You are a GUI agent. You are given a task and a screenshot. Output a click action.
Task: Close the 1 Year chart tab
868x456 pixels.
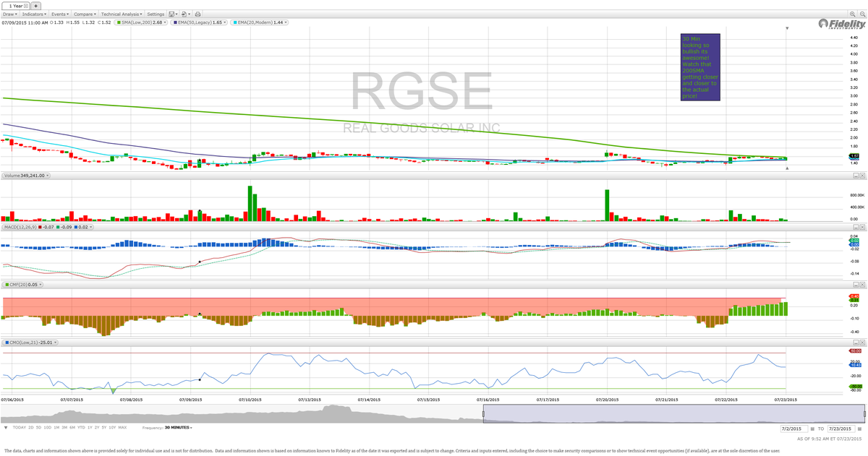(x=26, y=5)
